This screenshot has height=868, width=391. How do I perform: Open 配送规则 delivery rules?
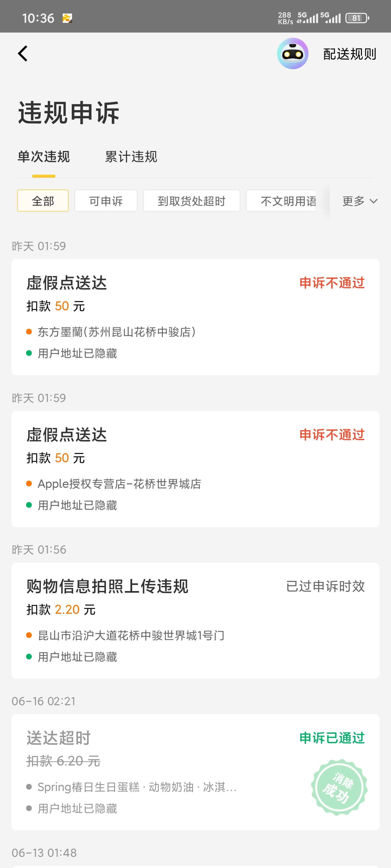coord(349,54)
